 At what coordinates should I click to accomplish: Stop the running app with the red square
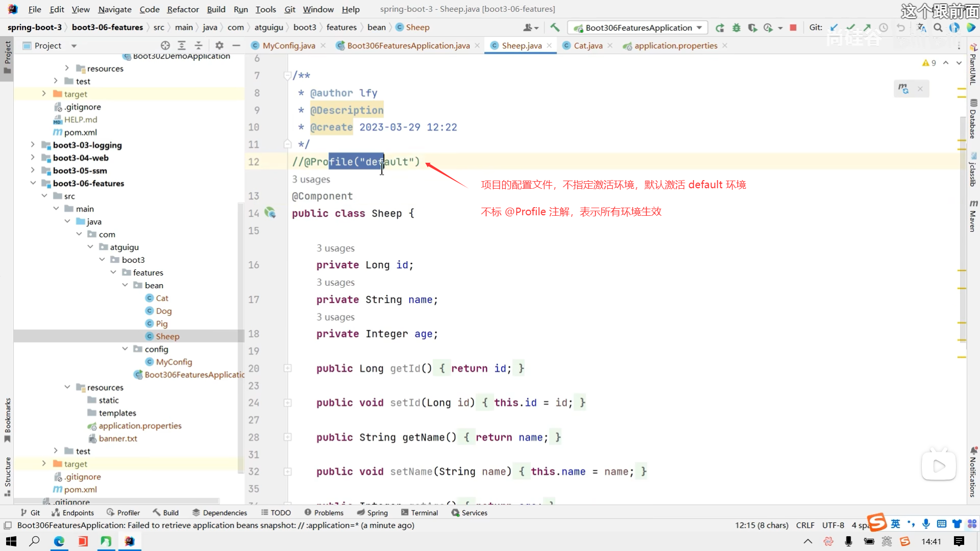pyautogui.click(x=793, y=28)
